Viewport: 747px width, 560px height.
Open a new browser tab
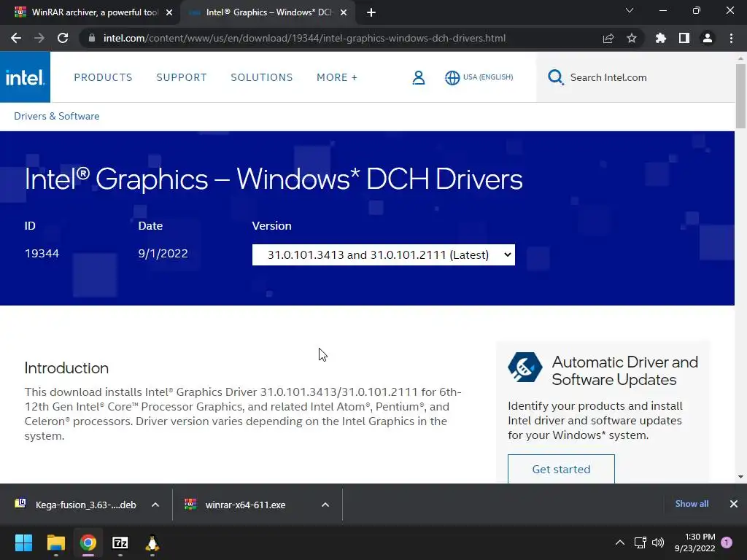coord(371,12)
